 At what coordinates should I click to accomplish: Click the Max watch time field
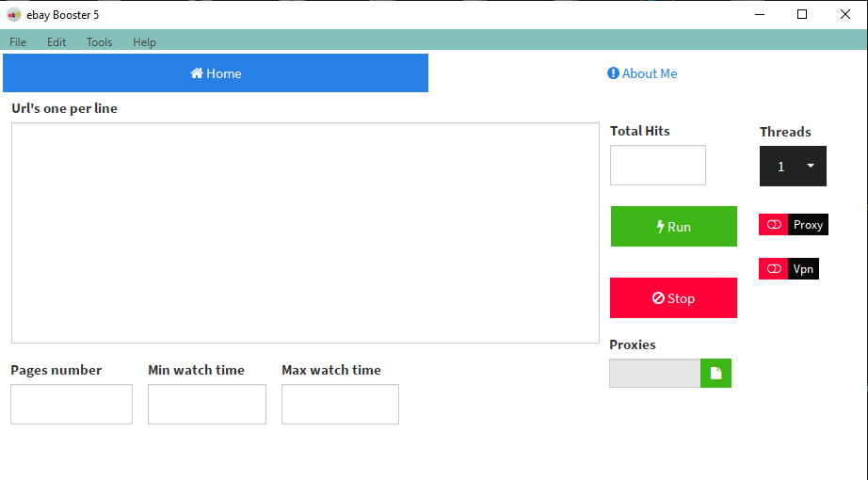340,404
